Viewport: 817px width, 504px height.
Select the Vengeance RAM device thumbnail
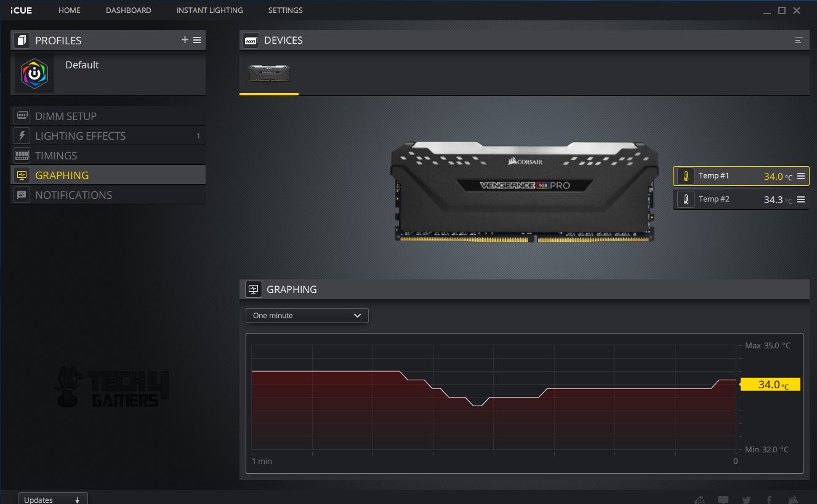click(x=269, y=73)
